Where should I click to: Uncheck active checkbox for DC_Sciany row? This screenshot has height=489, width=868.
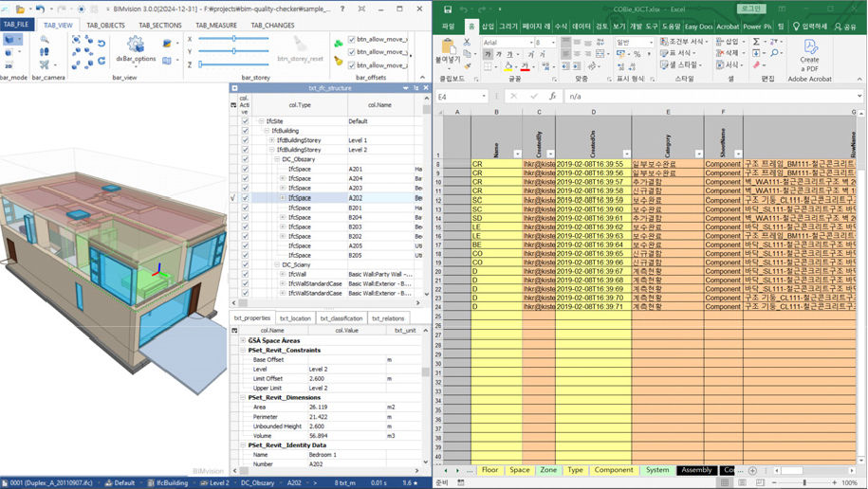(x=245, y=264)
